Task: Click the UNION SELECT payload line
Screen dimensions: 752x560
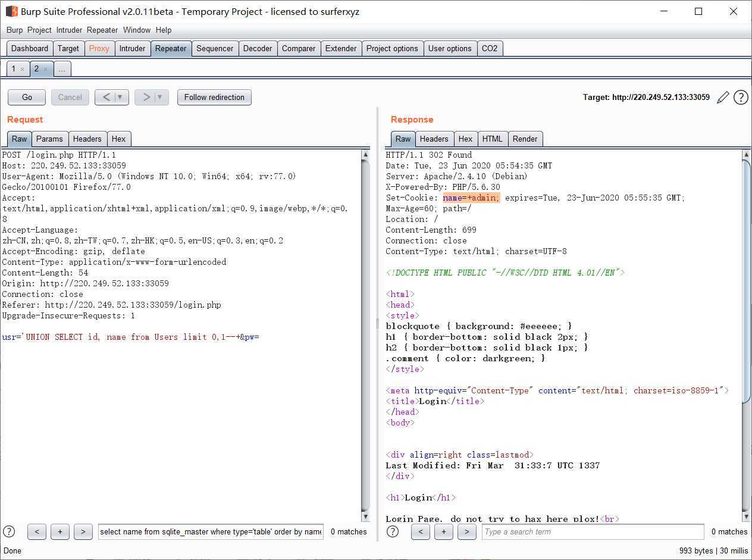Action: [131, 337]
